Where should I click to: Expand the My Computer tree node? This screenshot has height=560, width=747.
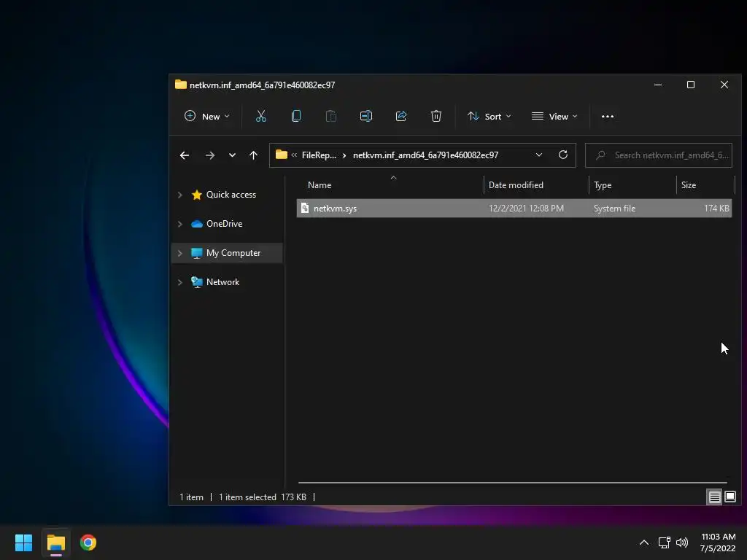coord(180,253)
